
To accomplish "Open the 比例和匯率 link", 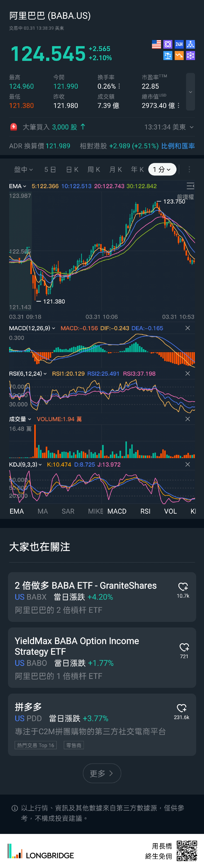I will [178, 146].
